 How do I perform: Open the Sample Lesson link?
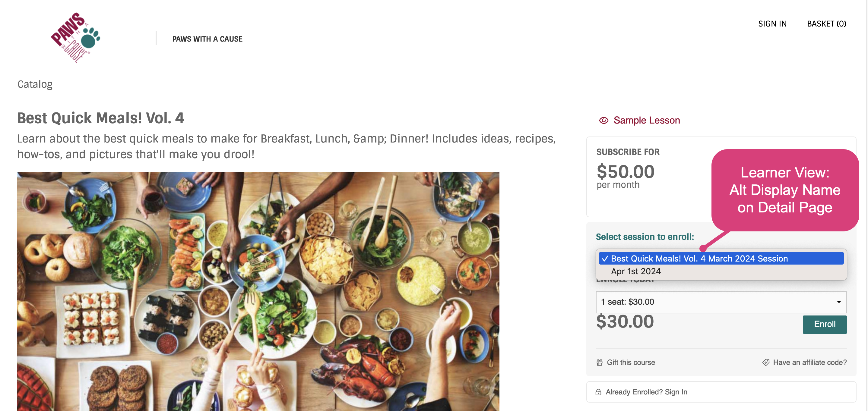coord(647,121)
